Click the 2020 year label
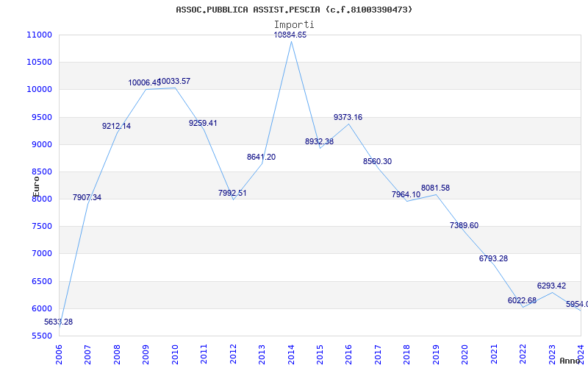The width and height of the screenshot is (588, 368). tap(465, 355)
